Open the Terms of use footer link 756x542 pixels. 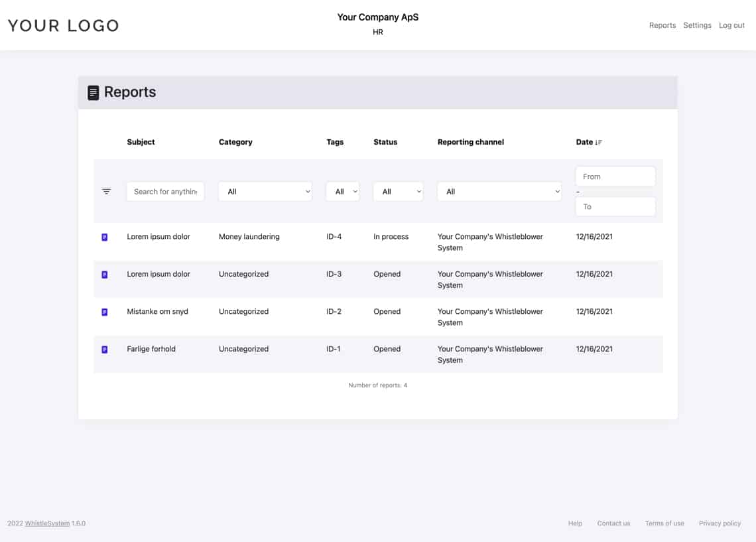664,523
